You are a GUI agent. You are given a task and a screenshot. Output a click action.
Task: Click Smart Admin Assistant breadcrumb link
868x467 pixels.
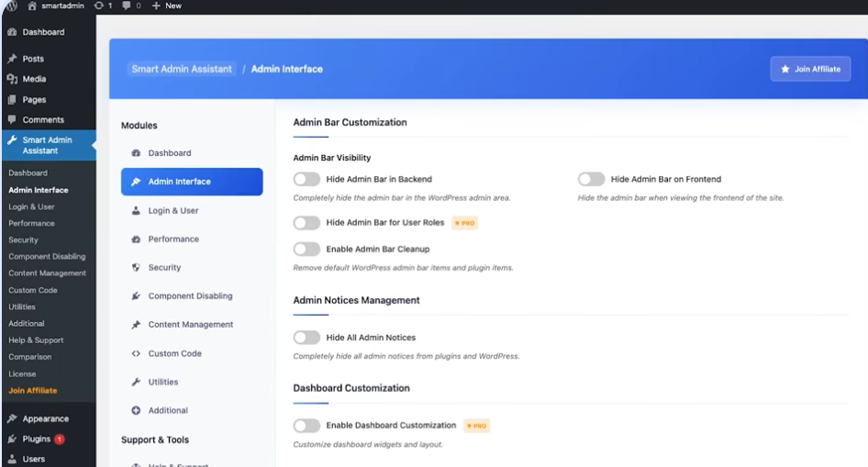(x=182, y=69)
